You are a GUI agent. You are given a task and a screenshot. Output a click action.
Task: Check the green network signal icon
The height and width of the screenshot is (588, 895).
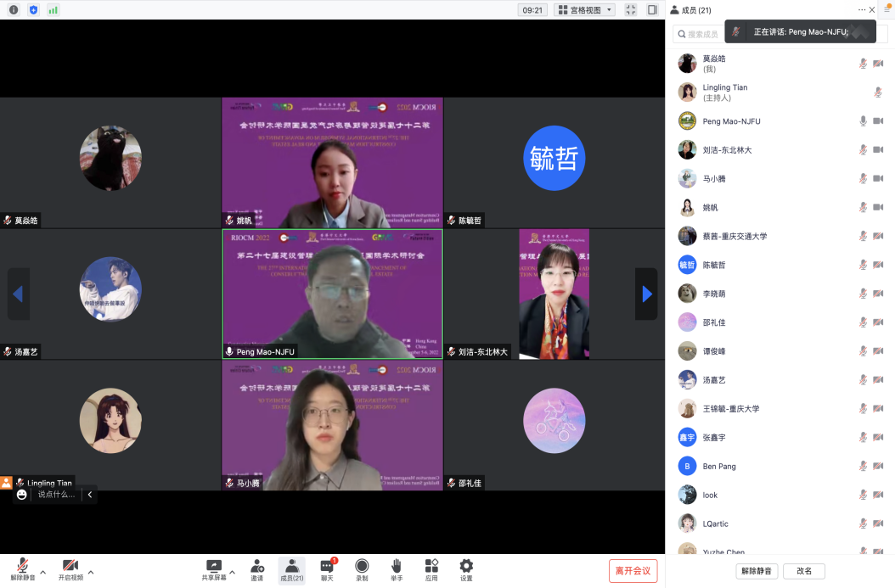coord(53,10)
